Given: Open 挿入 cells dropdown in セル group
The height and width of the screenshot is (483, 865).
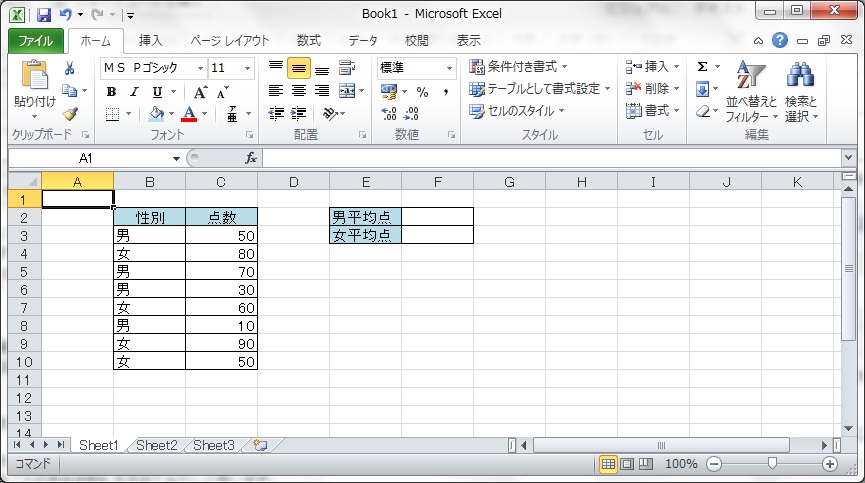Looking at the screenshot, I should coord(653,67).
